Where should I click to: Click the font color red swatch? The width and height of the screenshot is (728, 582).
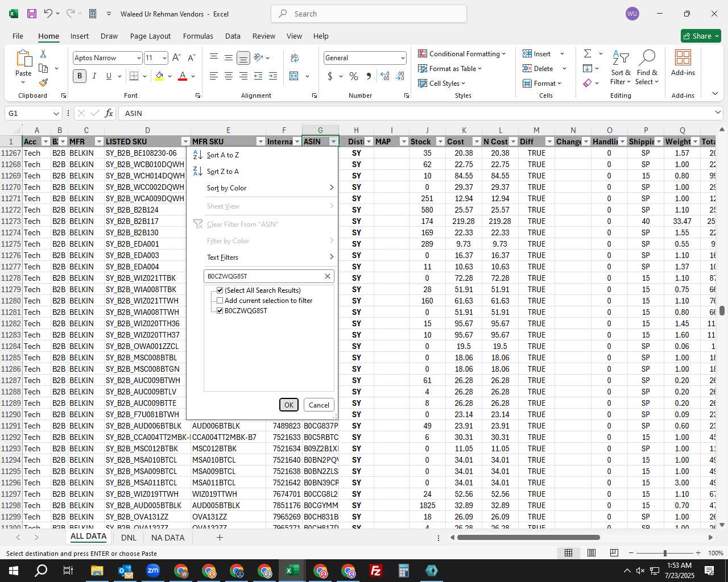tap(183, 76)
